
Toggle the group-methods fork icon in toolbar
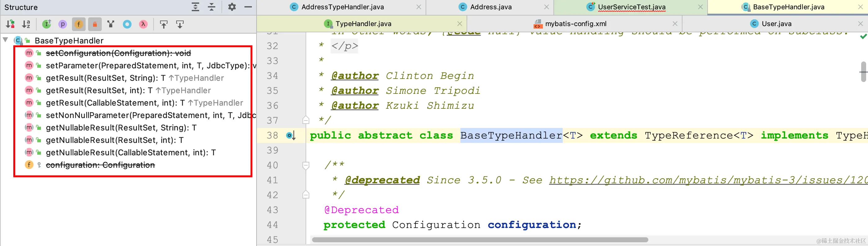(x=111, y=24)
